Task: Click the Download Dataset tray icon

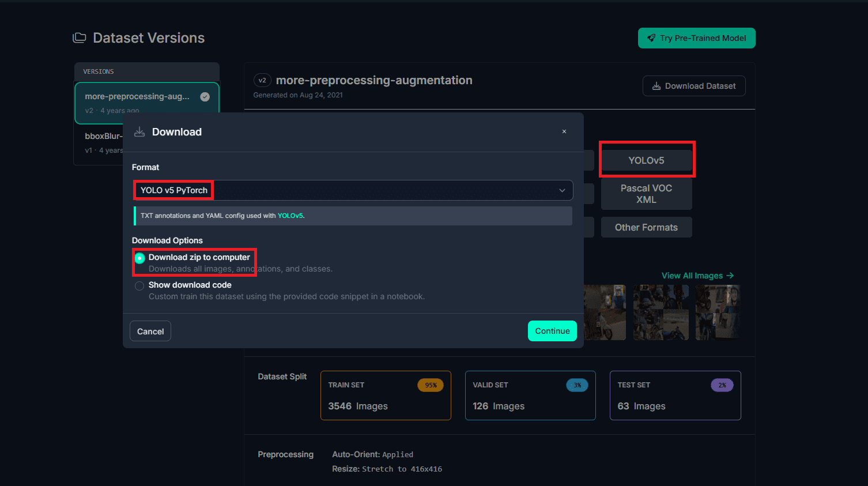Action: point(656,86)
